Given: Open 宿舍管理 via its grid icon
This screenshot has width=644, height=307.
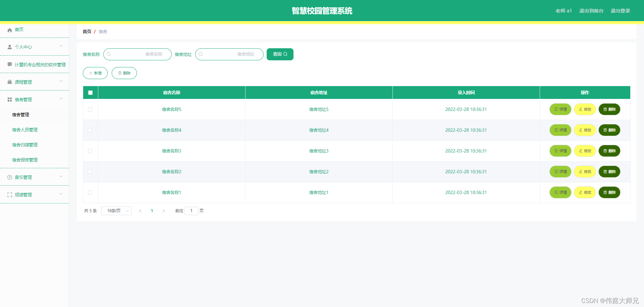Looking at the screenshot, I should click(x=9, y=99).
